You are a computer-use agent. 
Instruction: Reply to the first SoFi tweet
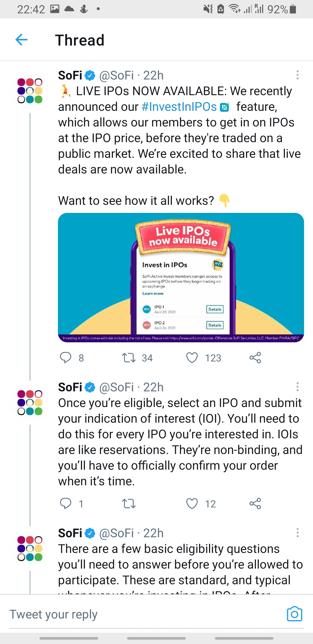pos(65,358)
